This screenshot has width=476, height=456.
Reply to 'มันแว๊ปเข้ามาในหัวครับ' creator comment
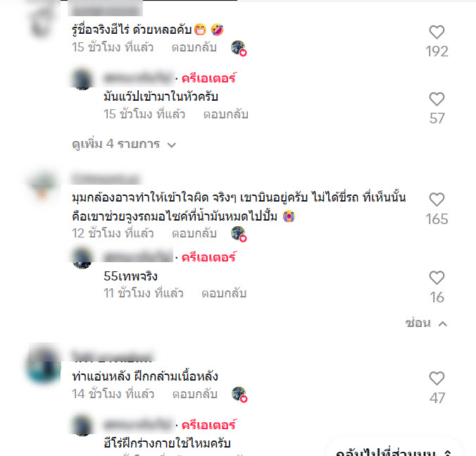point(226,115)
